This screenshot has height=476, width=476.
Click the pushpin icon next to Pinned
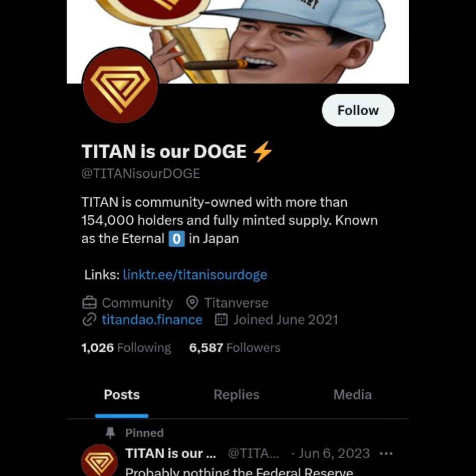click(x=110, y=433)
